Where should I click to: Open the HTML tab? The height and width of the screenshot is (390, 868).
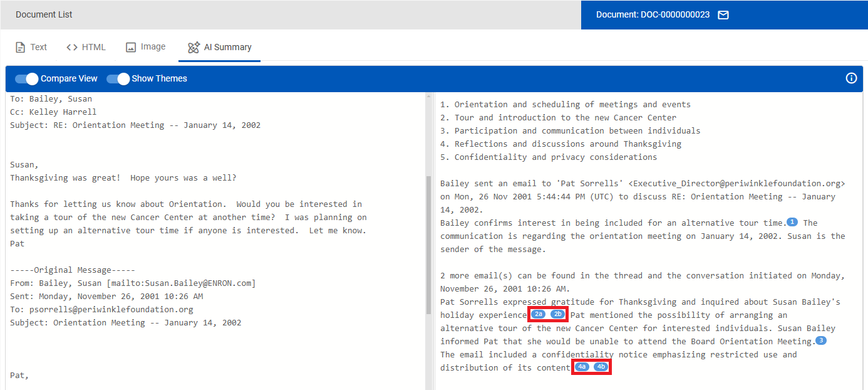coord(86,47)
